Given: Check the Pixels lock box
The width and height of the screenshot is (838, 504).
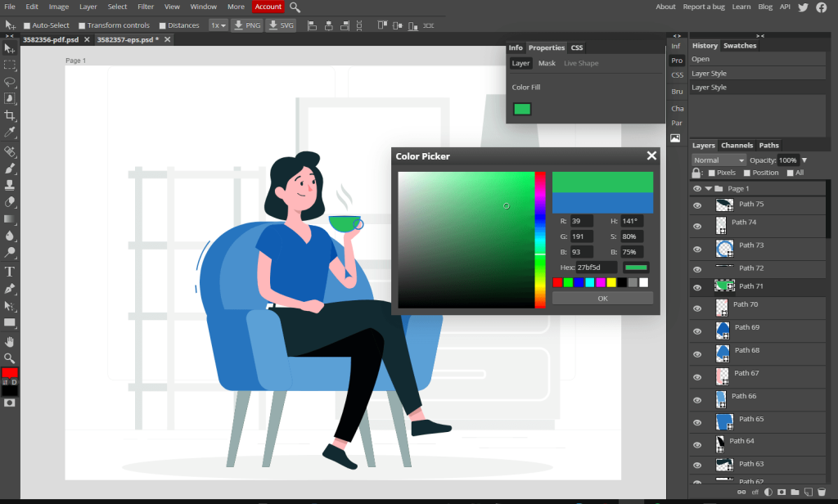Looking at the screenshot, I should point(712,173).
